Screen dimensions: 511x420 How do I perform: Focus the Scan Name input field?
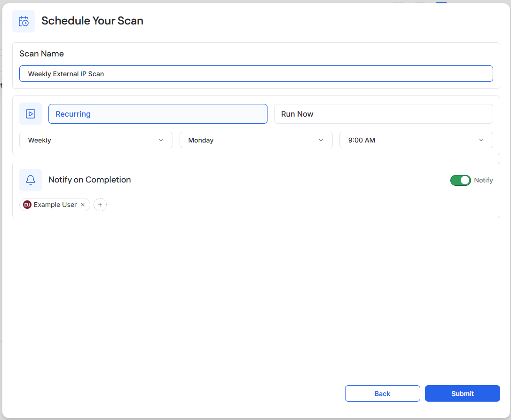(256, 74)
